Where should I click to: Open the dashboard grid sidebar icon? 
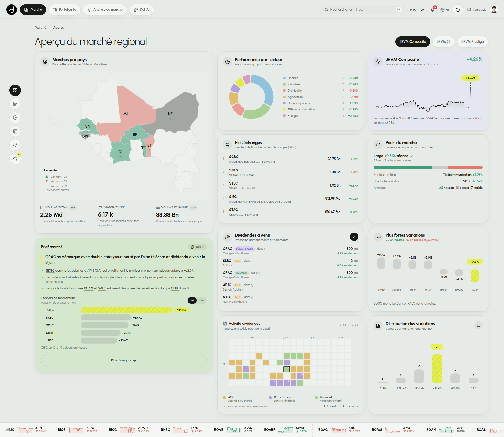[x=15, y=90]
